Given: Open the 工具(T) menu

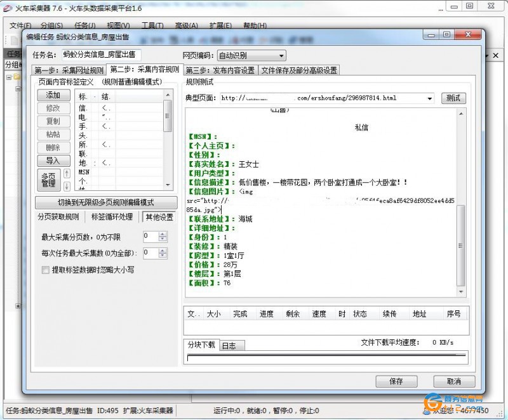Looking at the screenshot, I should [x=152, y=25].
